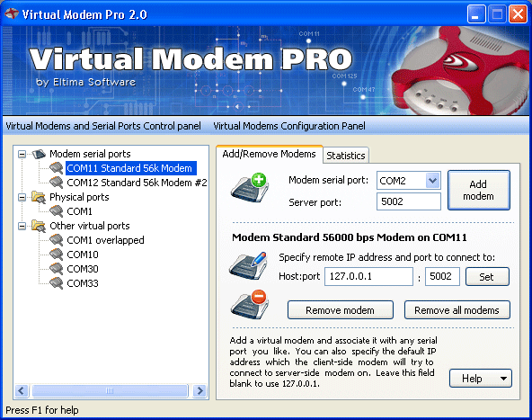This screenshot has height=420, width=532.
Task: Click the add modem icon with green plus
Action: pyautogui.click(x=250, y=187)
